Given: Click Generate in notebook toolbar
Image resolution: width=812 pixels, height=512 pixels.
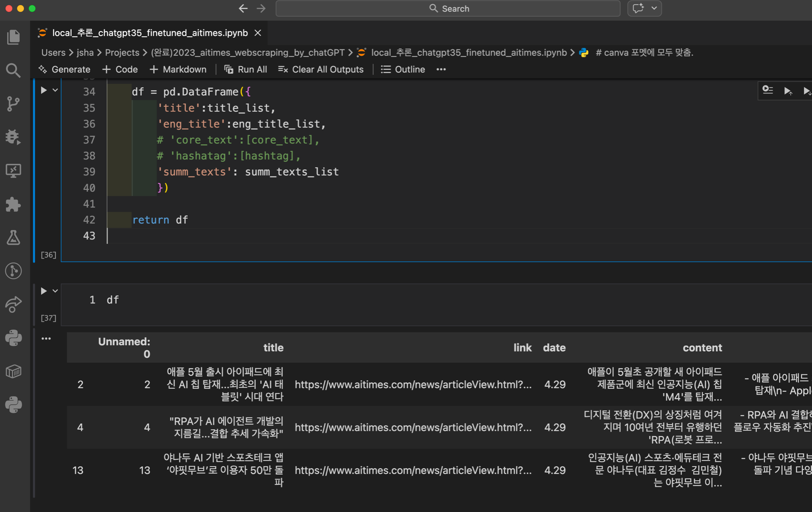Looking at the screenshot, I should [x=64, y=69].
